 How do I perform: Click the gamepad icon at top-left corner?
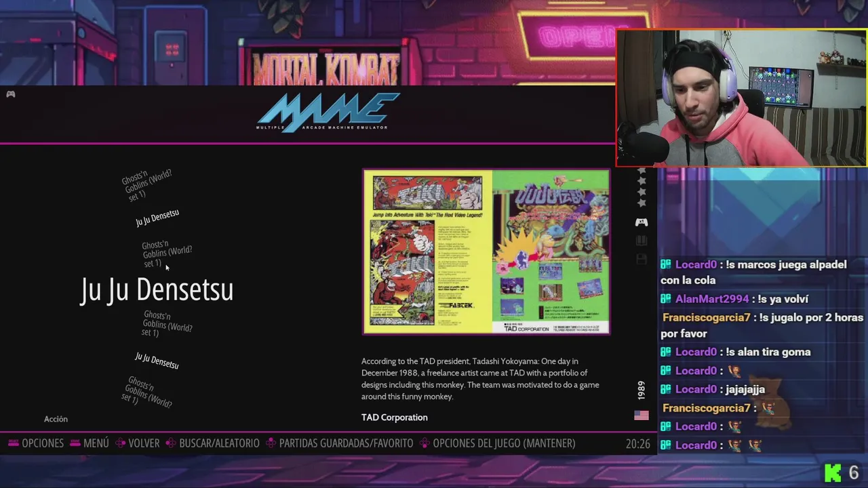point(11,94)
